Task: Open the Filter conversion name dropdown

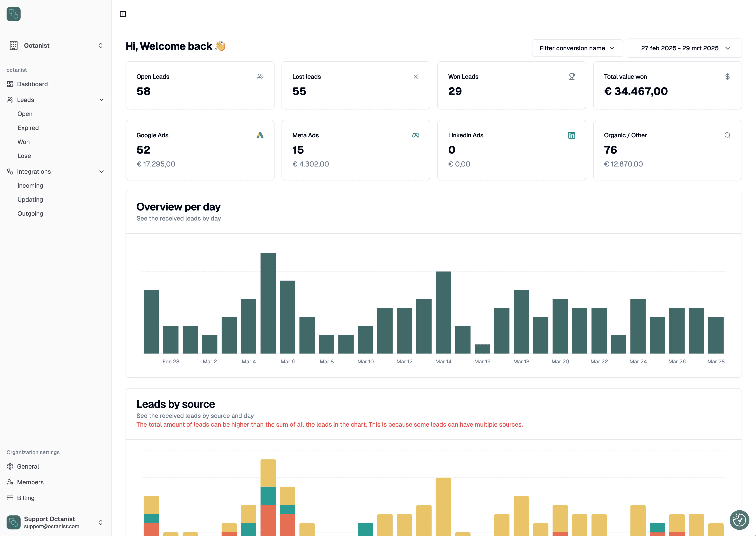Action: coord(577,48)
